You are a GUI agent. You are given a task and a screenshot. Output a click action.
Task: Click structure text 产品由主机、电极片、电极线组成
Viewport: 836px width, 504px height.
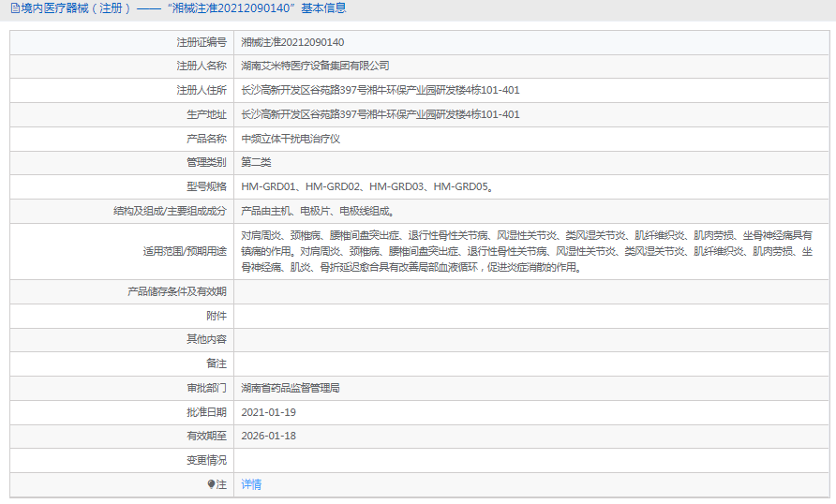pyautogui.click(x=318, y=211)
